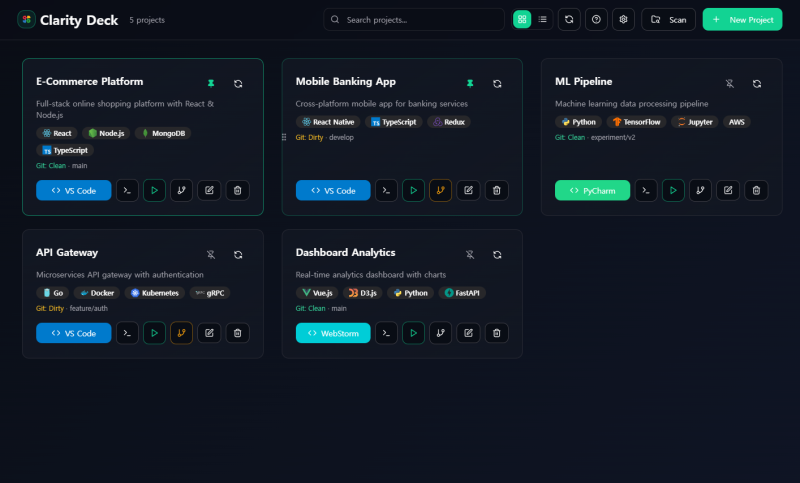Unpin the Mobile Banking App project
This screenshot has height=483, width=800.
[x=470, y=84]
